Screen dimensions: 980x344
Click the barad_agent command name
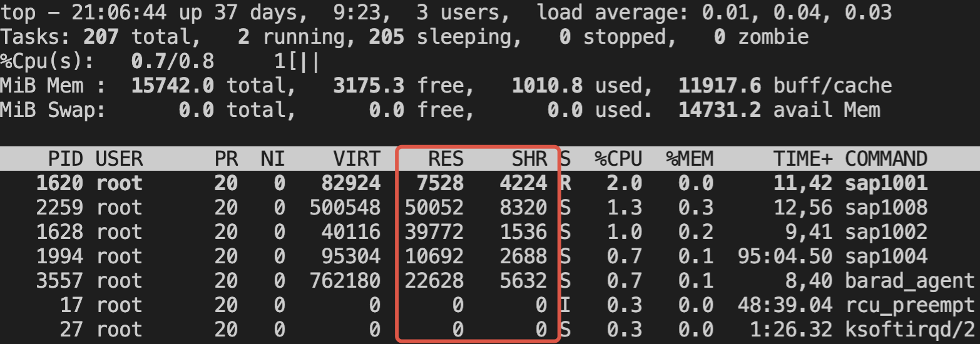click(910, 281)
